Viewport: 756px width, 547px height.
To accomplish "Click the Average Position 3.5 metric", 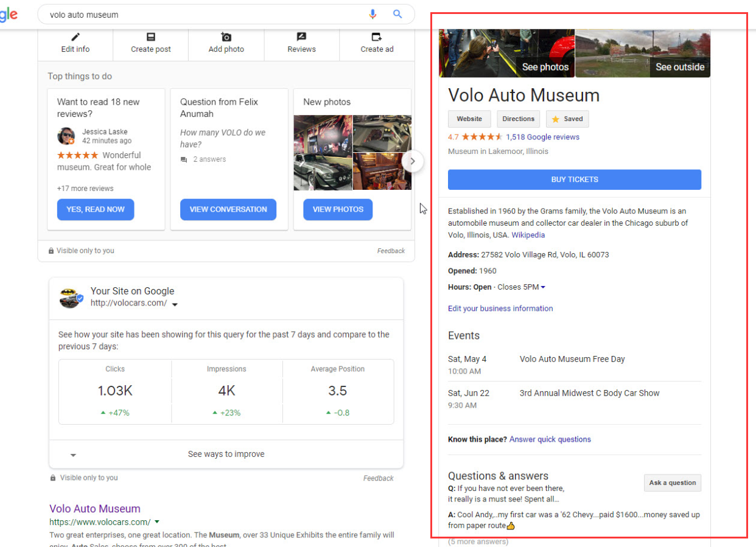I will click(338, 391).
